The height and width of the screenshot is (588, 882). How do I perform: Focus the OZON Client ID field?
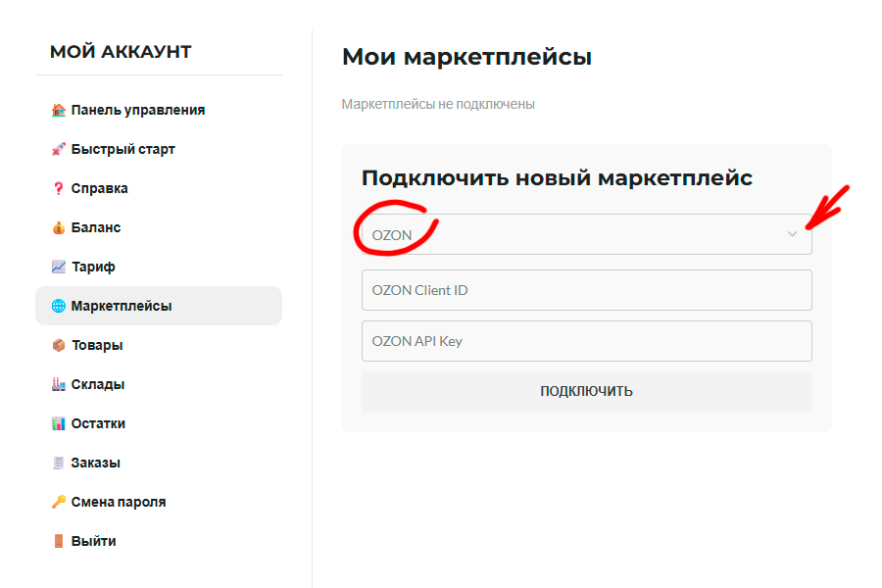coord(587,290)
